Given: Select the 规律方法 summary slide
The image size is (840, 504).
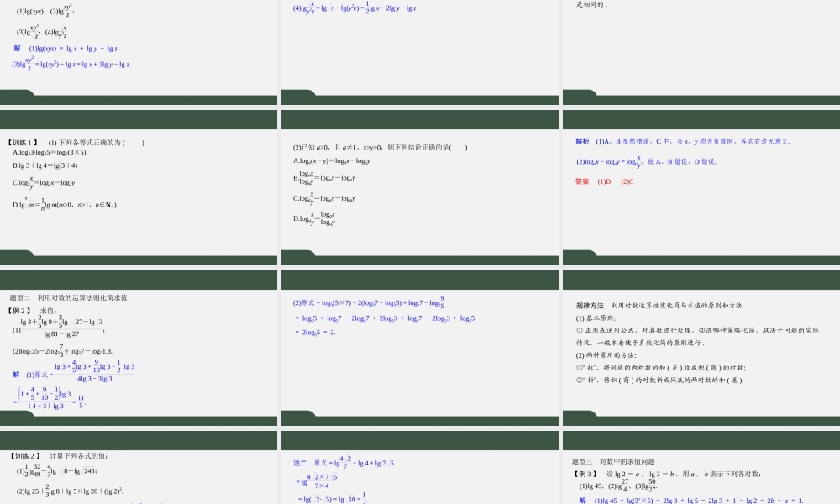Looking at the screenshot, I should [x=701, y=348].
